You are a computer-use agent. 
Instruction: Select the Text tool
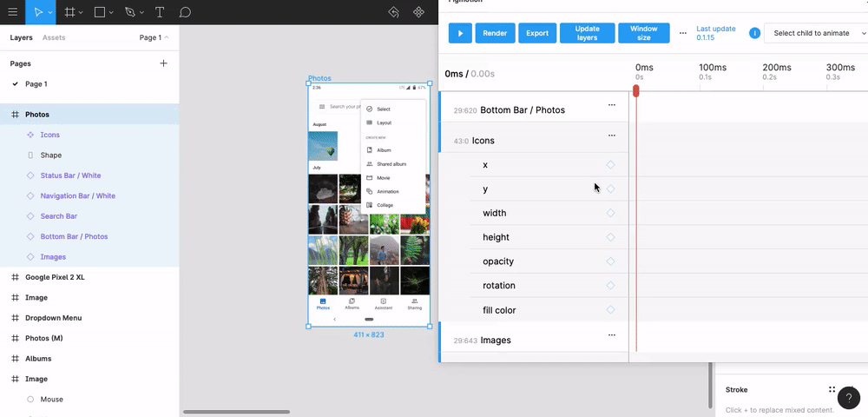click(x=160, y=12)
